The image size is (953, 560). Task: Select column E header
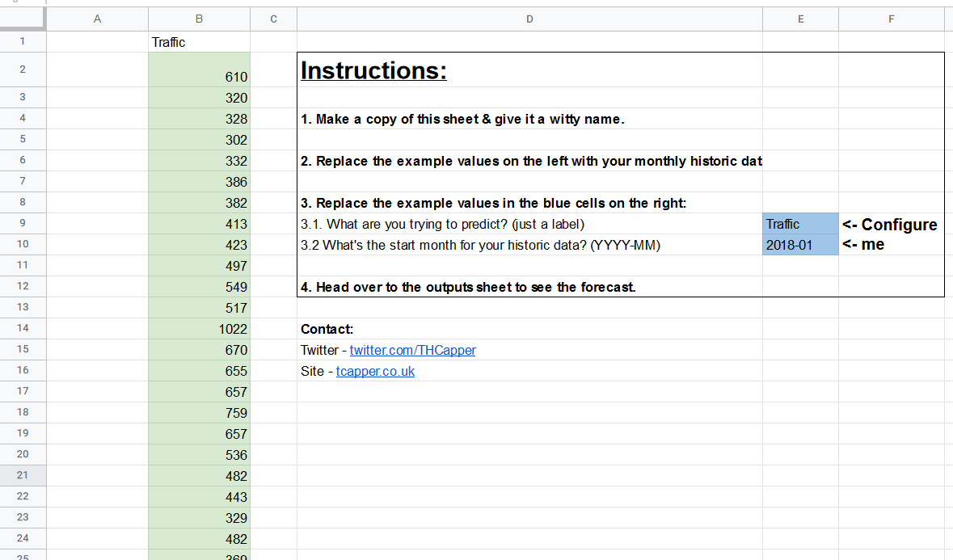pyautogui.click(x=800, y=19)
